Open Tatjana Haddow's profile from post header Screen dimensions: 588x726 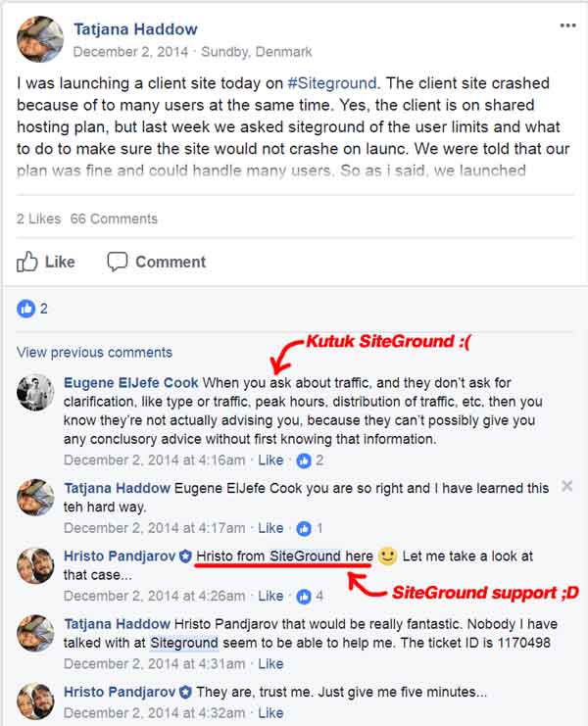coord(135,29)
